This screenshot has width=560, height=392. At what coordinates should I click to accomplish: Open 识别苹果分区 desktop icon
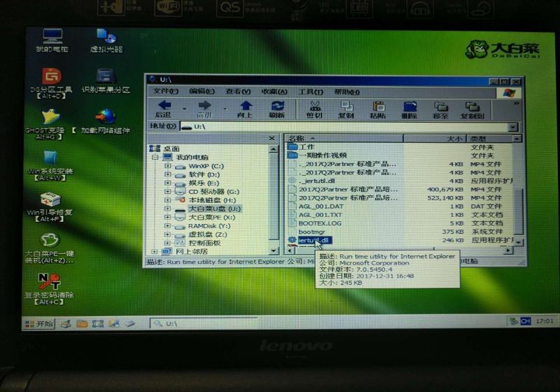(x=106, y=80)
